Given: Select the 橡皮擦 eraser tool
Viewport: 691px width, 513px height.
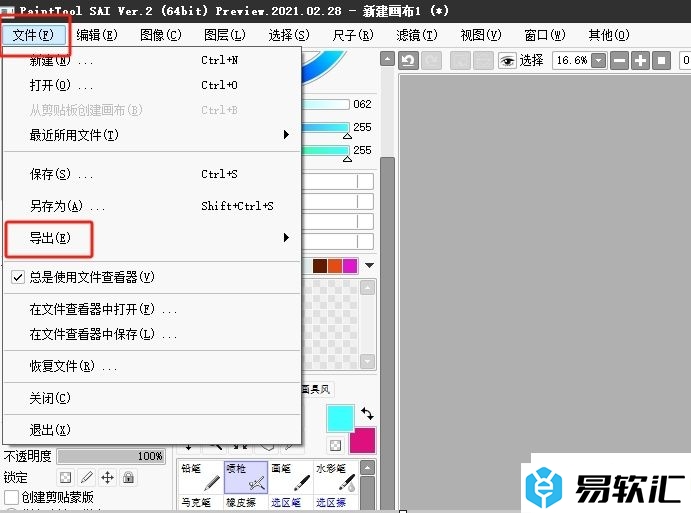Looking at the screenshot, I should (x=246, y=502).
